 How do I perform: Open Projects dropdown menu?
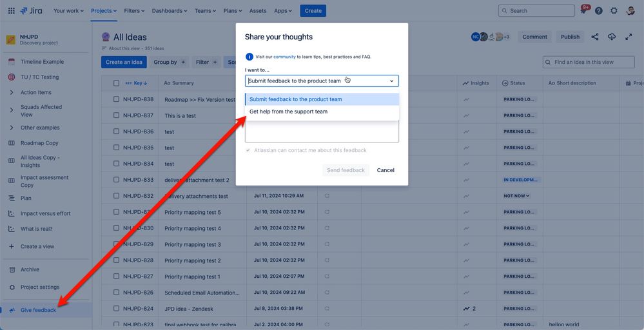click(104, 11)
